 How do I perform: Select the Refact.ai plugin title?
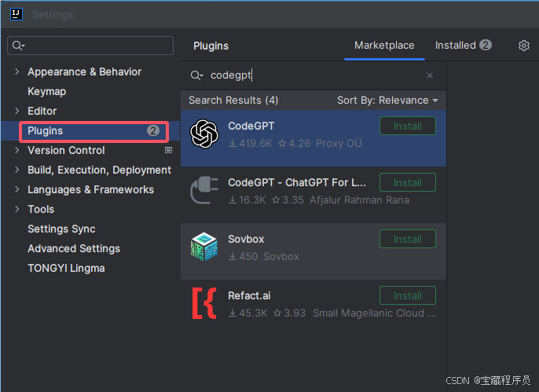tap(249, 295)
